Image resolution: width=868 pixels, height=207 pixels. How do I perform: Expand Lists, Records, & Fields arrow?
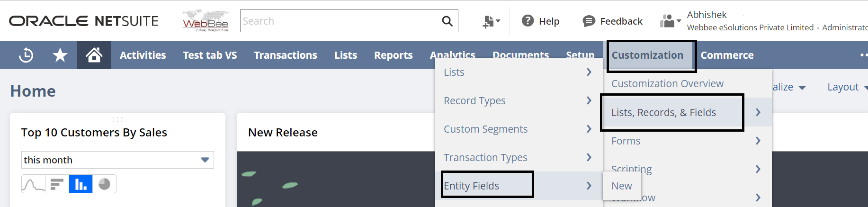[758, 112]
